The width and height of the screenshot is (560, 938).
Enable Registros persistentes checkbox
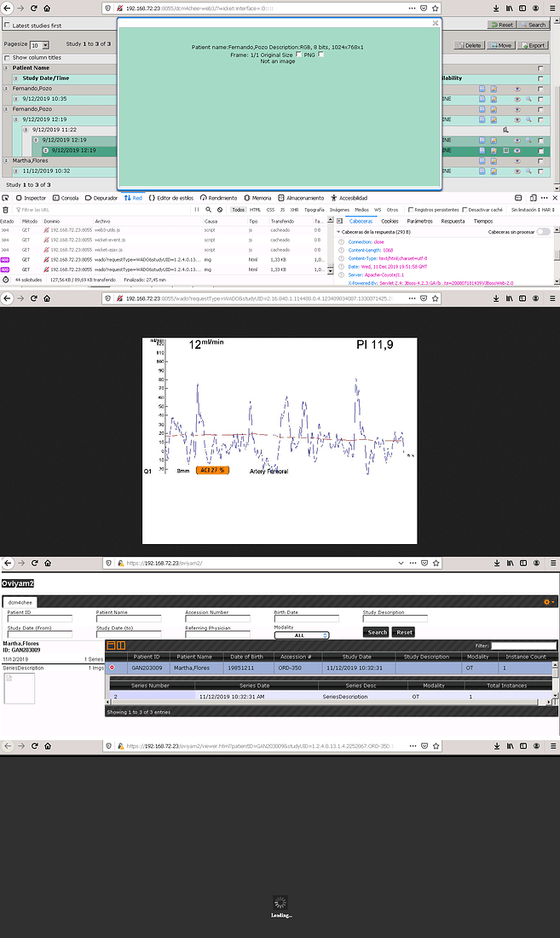[411, 210]
